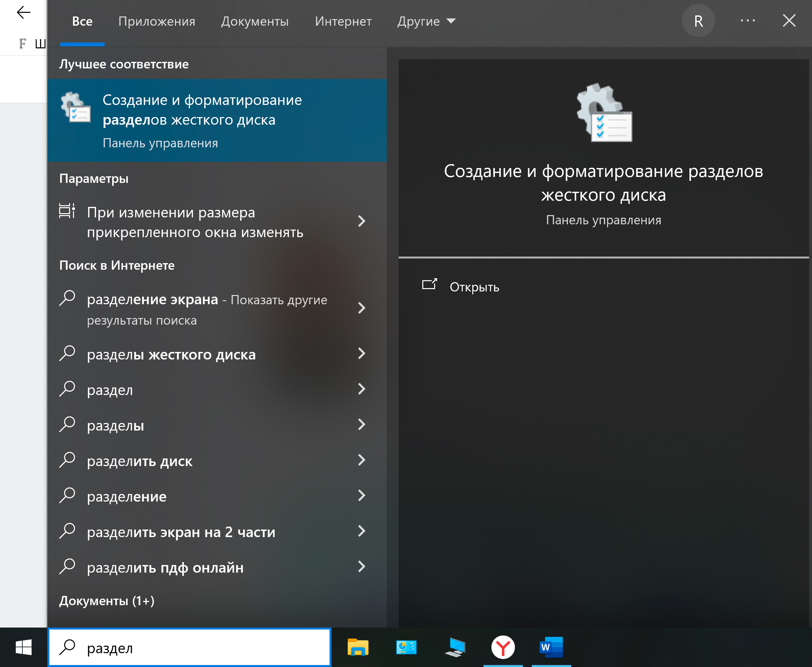Viewport: 812px width, 667px height.
Task: Expand arrow for раздел suggestion
Action: pos(361,389)
